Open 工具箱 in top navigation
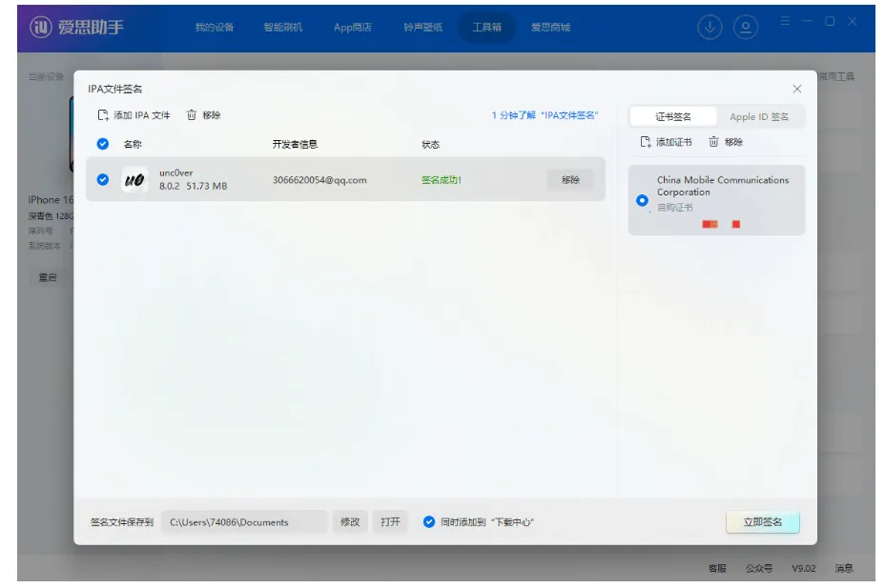 tap(486, 27)
